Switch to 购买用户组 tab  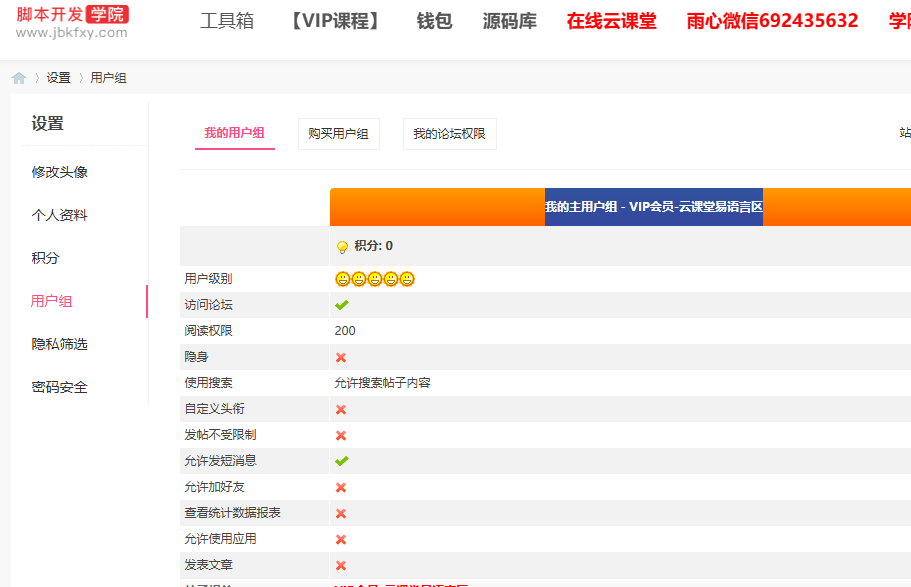(339, 134)
